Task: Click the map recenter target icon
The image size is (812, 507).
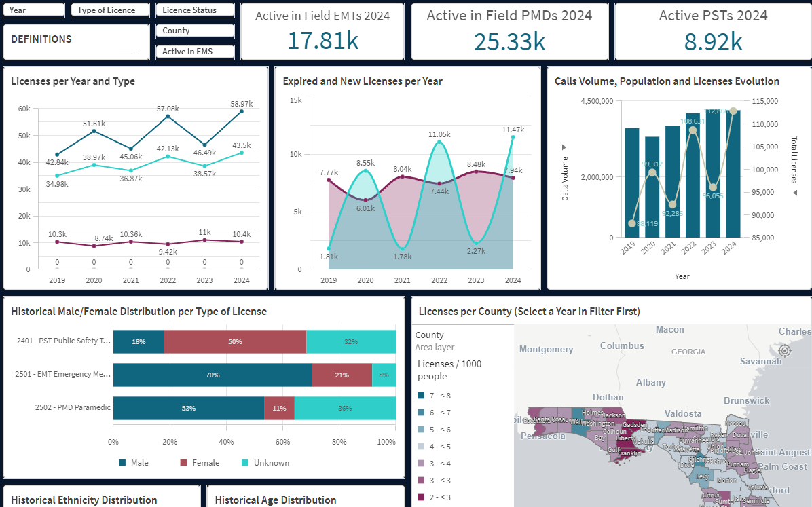Action: click(x=785, y=350)
